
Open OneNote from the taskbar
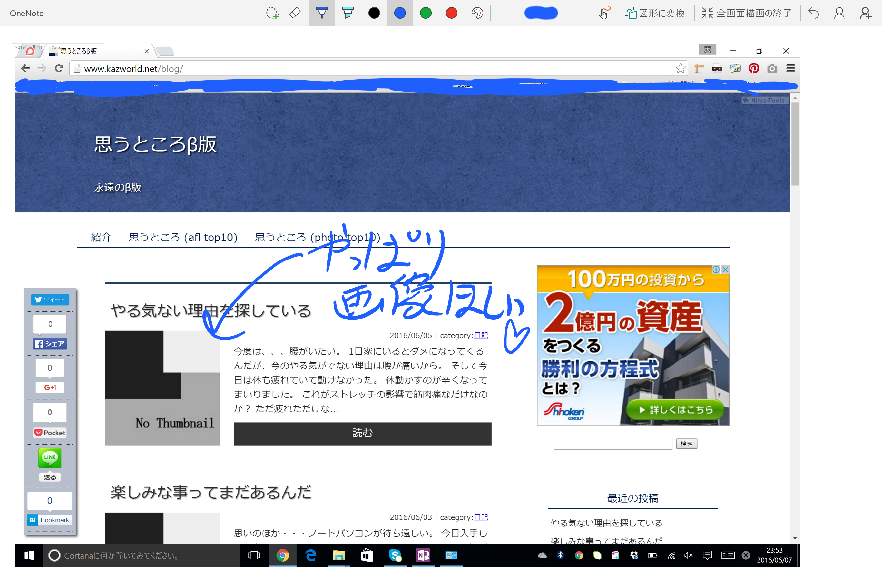click(423, 555)
